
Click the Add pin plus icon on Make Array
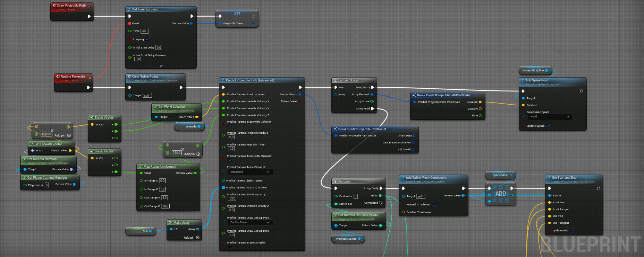click(198, 238)
